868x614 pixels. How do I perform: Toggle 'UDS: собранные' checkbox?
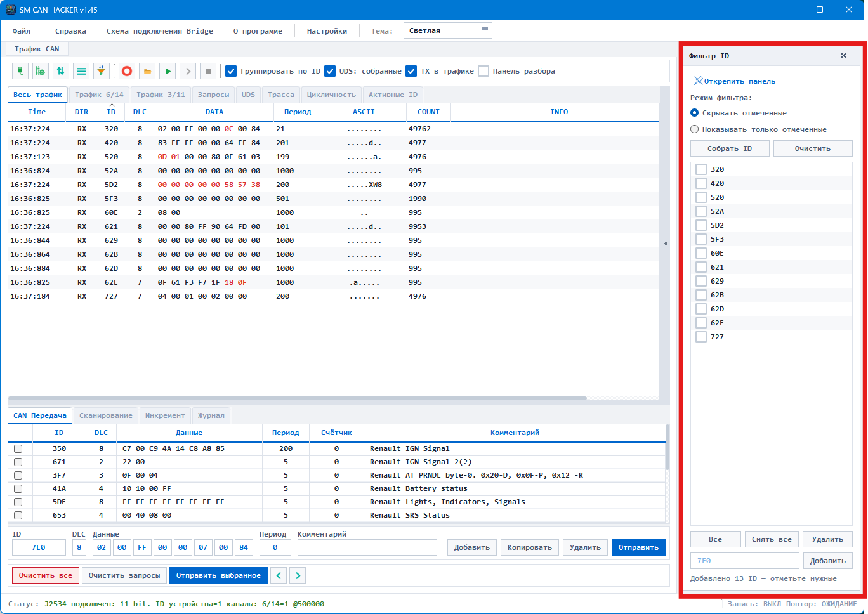pos(330,71)
